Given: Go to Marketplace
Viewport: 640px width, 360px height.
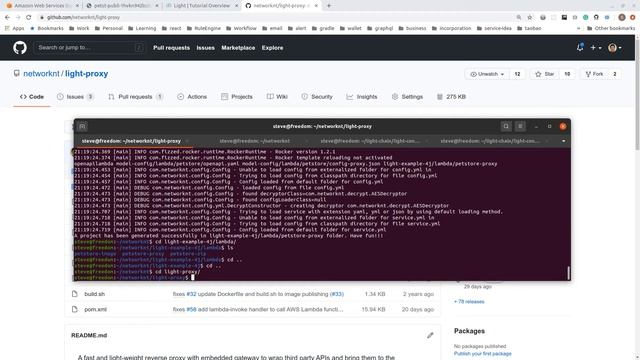Looking at the screenshot, I should 238,48.
